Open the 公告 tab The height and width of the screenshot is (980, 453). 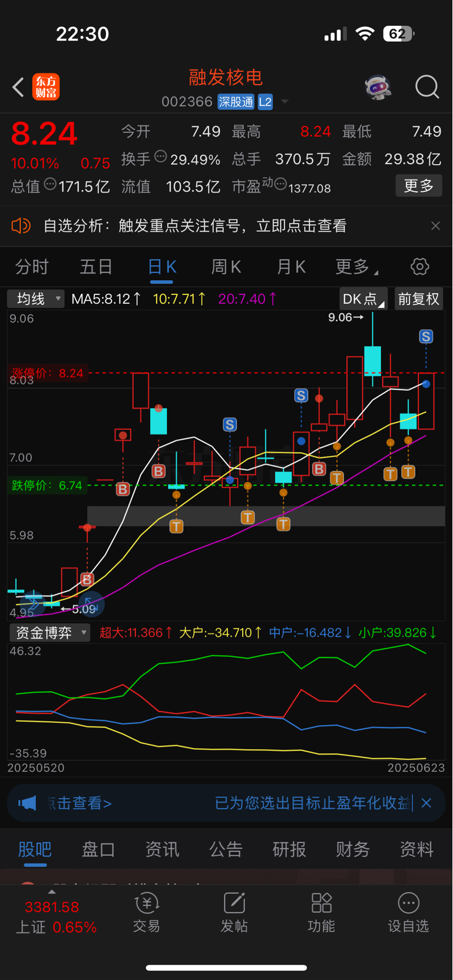pyautogui.click(x=226, y=849)
